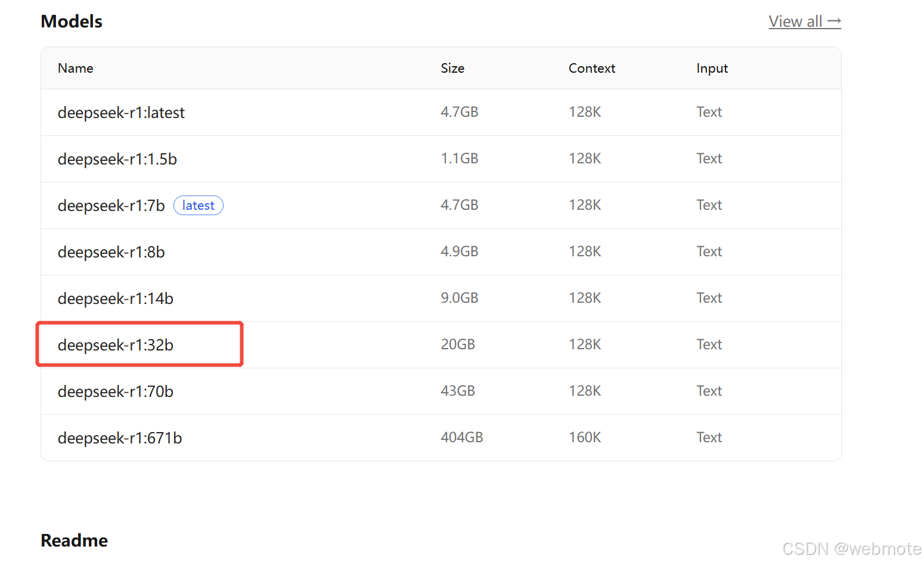Open the deepseek-r1:8b model
This screenshot has width=924, height=565.
[x=111, y=252]
